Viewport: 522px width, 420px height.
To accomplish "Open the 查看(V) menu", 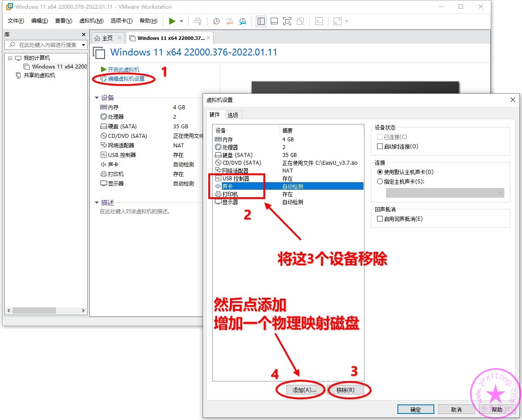I will 64,21.
